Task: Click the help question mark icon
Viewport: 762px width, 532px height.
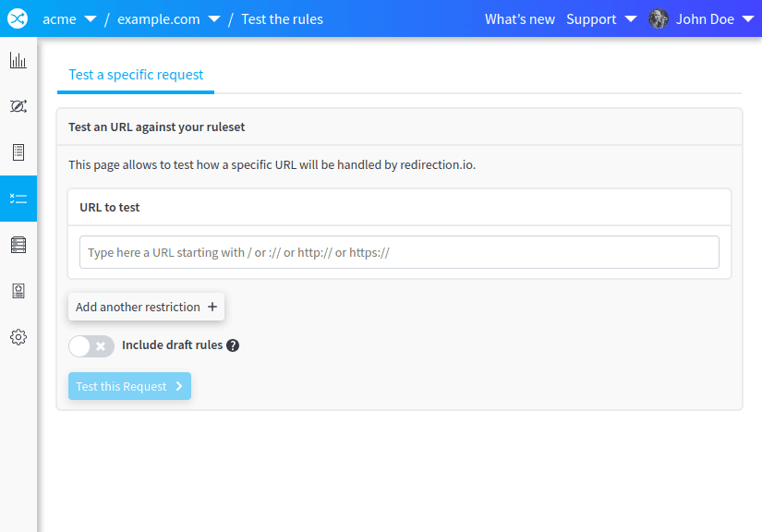Action: pyautogui.click(x=233, y=345)
